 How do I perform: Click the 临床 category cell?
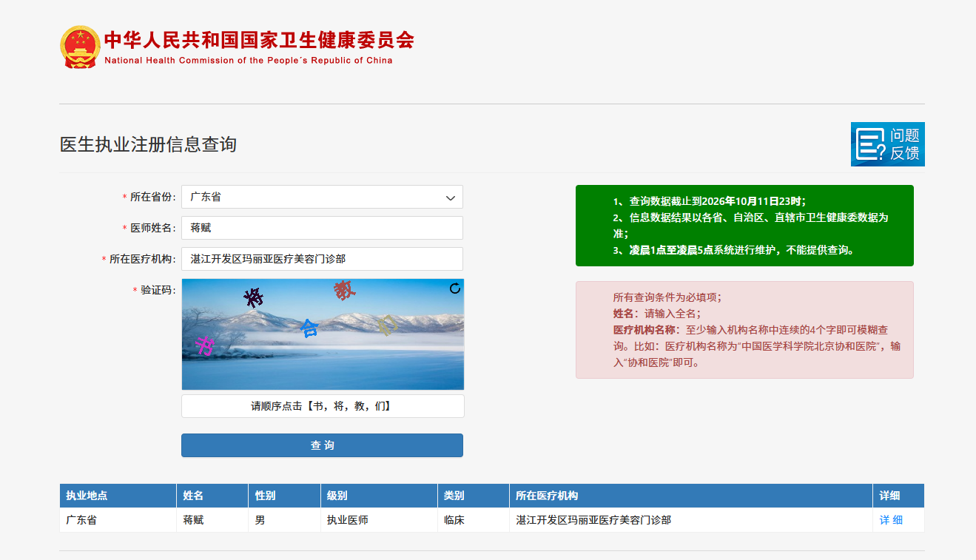pos(473,520)
